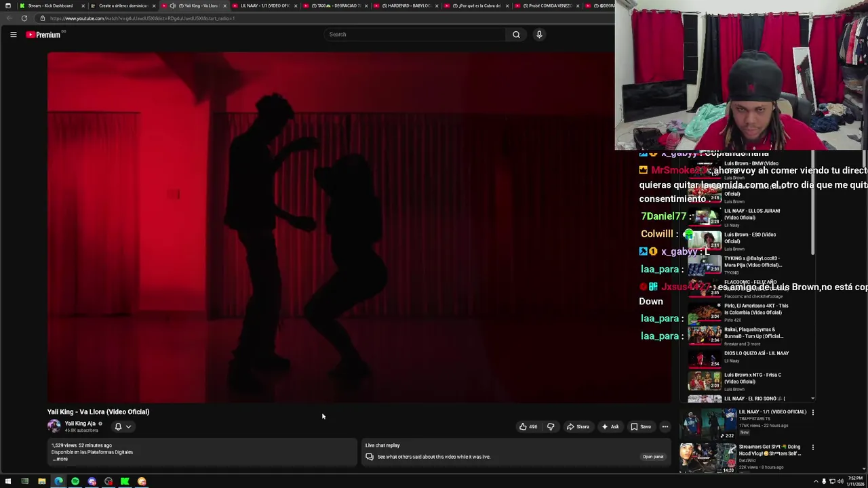
Task: Open the Windows Start menu
Action: coord(8,481)
